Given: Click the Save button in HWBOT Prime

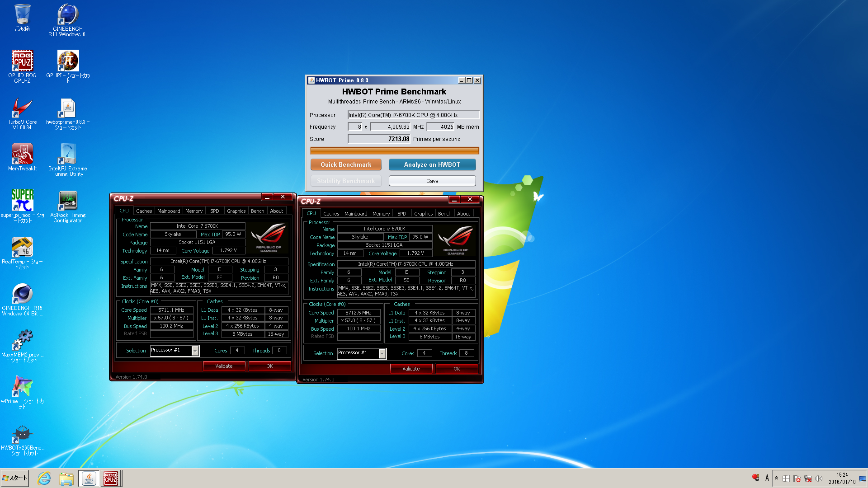Looking at the screenshot, I should tap(432, 181).
